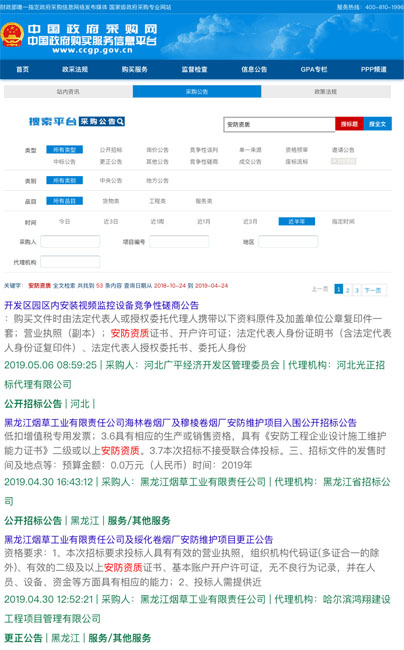Image resolution: width=404 pixels, height=650 pixels.
Task: Select 货物类 item filter
Action: pyautogui.click(x=111, y=201)
